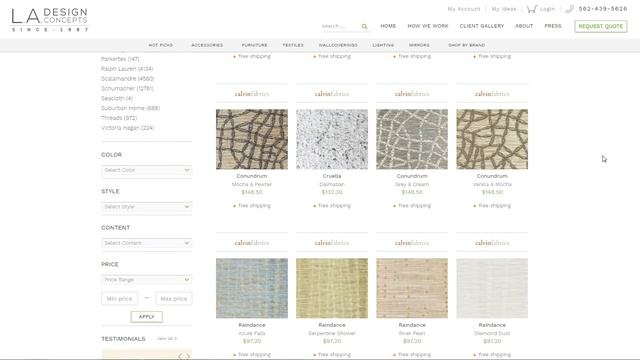The height and width of the screenshot is (360, 640).
Task: Click the Request Quote button
Action: pos(601,26)
